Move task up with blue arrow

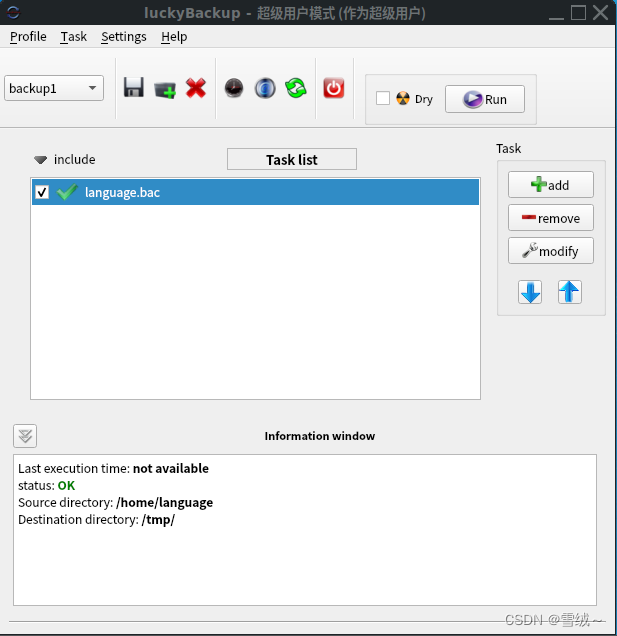pos(570,292)
